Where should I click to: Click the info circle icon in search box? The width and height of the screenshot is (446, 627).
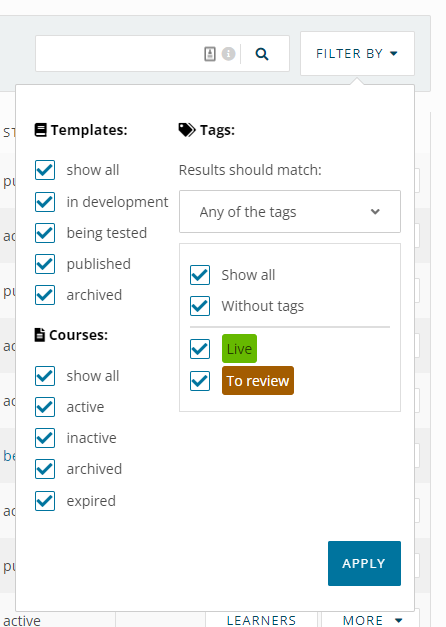[228, 54]
